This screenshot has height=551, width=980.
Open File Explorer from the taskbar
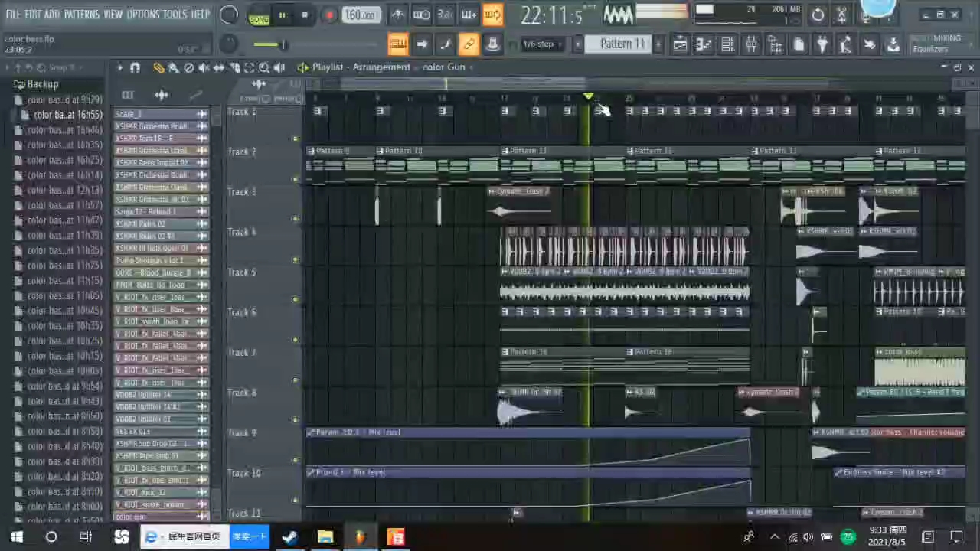[x=325, y=536]
